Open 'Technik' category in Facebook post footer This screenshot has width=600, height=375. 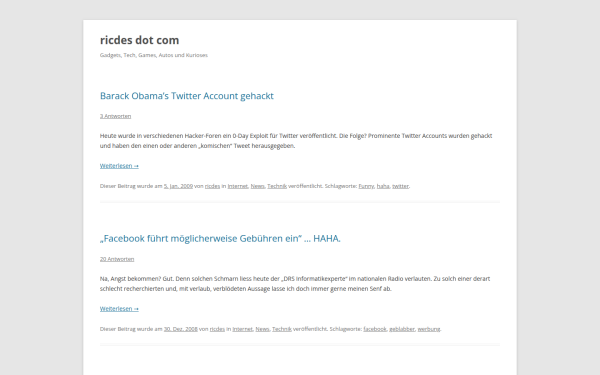tap(282, 329)
